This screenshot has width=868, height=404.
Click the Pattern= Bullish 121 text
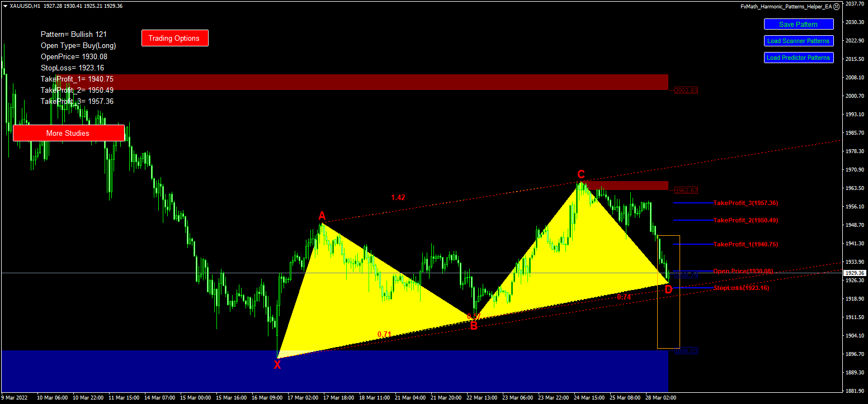74,34
